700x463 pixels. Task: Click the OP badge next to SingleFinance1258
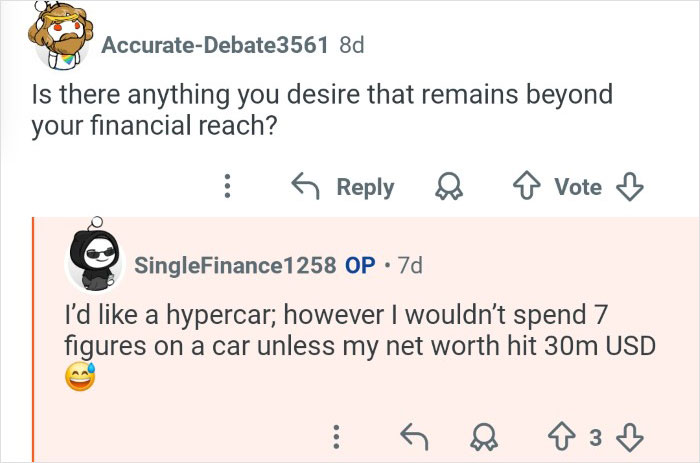pyautogui.click(x=360, y=266)
